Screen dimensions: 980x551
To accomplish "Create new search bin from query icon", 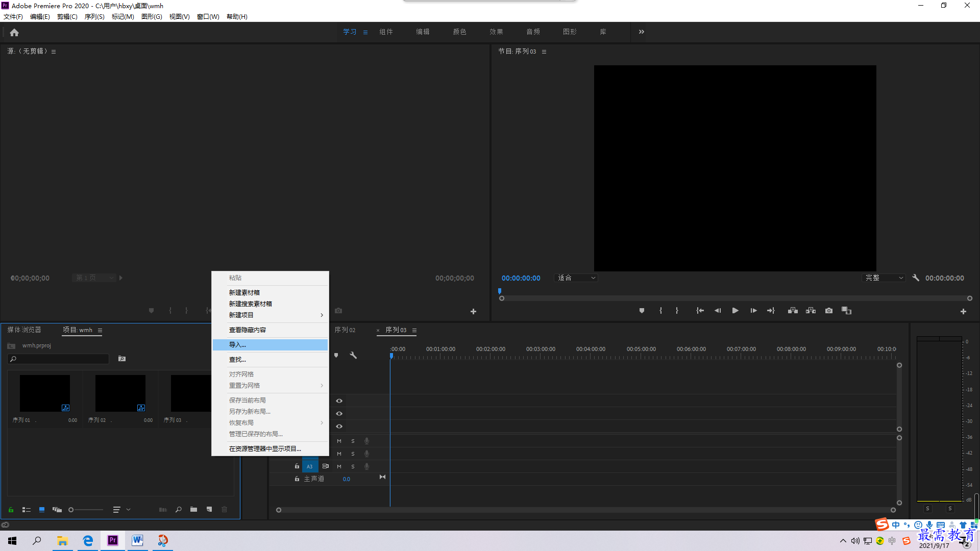I will (122, 359).
